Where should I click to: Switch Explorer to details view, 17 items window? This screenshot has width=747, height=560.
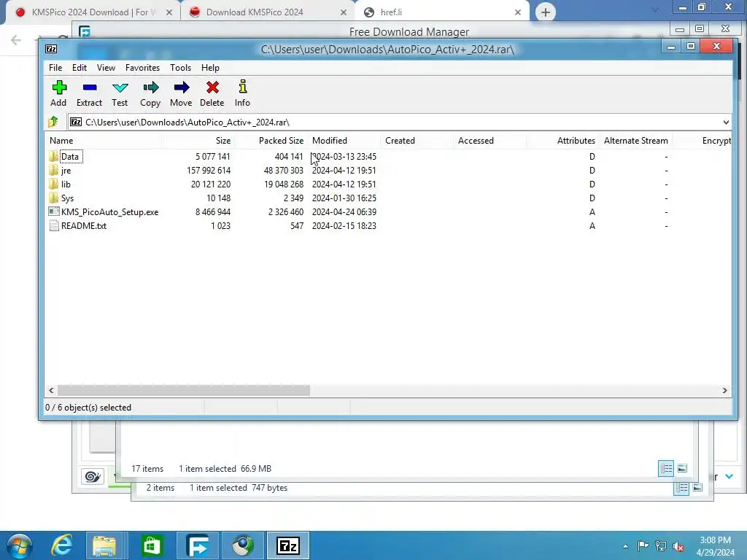tap(666, 469)
